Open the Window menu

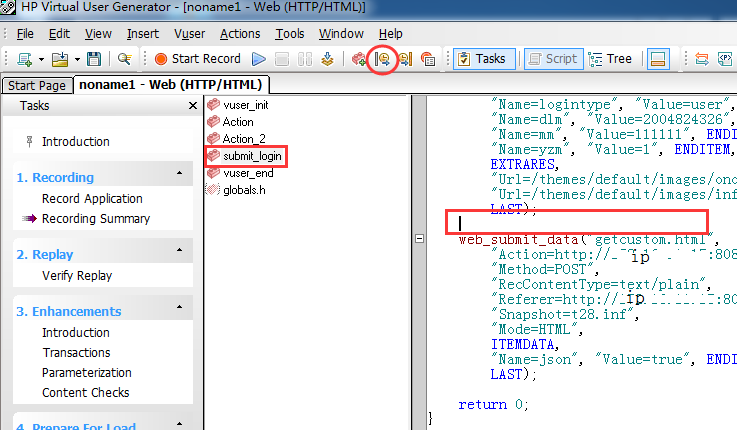coord(341,34)
